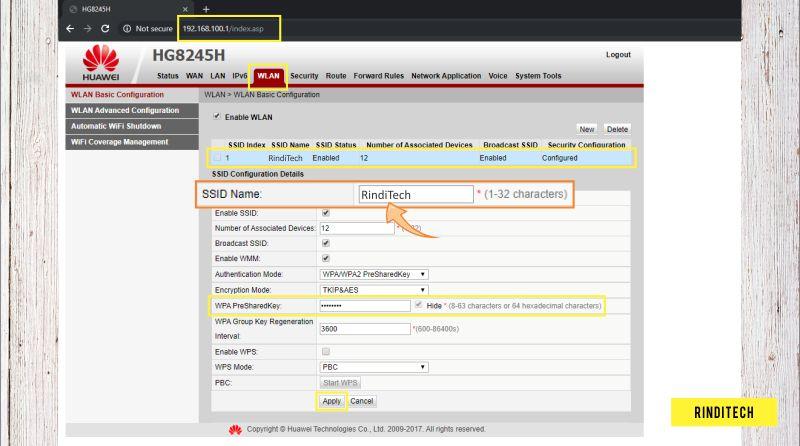Click the Apply button
800x446 pixels.
pyautogui.click(x=332, y=401)
